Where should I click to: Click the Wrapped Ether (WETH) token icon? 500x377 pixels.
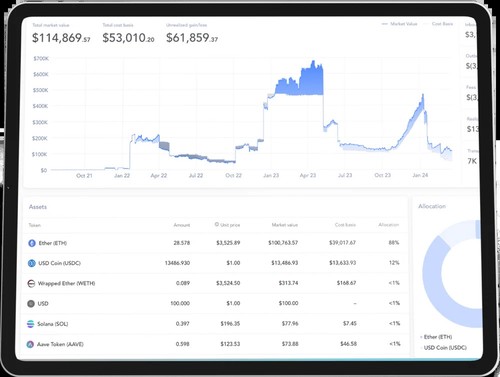coord(31,283)
